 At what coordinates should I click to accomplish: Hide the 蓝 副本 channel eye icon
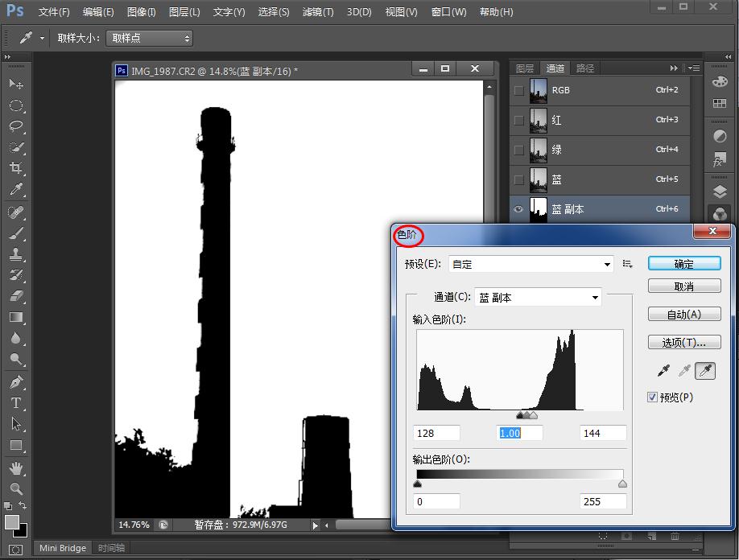click(x=519, y=209)
